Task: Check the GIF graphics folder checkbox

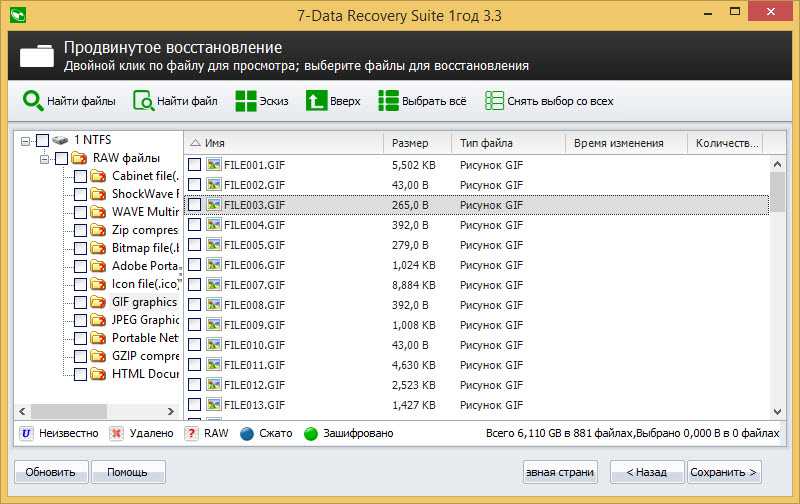Action: (81, 303)
